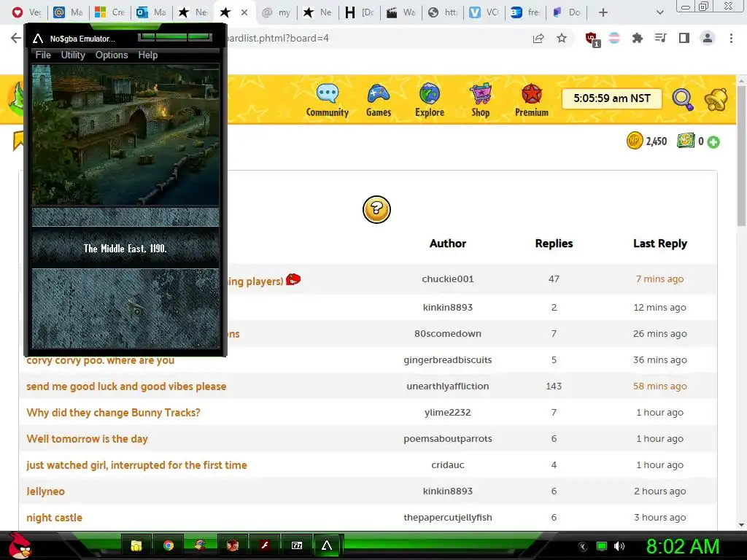Open the media control playlist icon
Screen dimensions: 747x560
pyautogui.click(x=660, y=38)
